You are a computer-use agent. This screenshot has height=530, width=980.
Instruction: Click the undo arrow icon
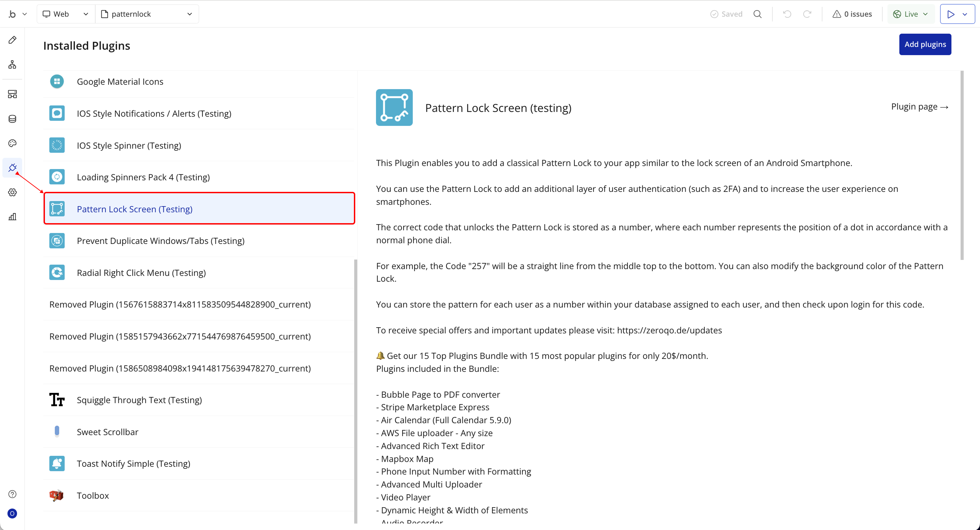(x=787, y=14)
